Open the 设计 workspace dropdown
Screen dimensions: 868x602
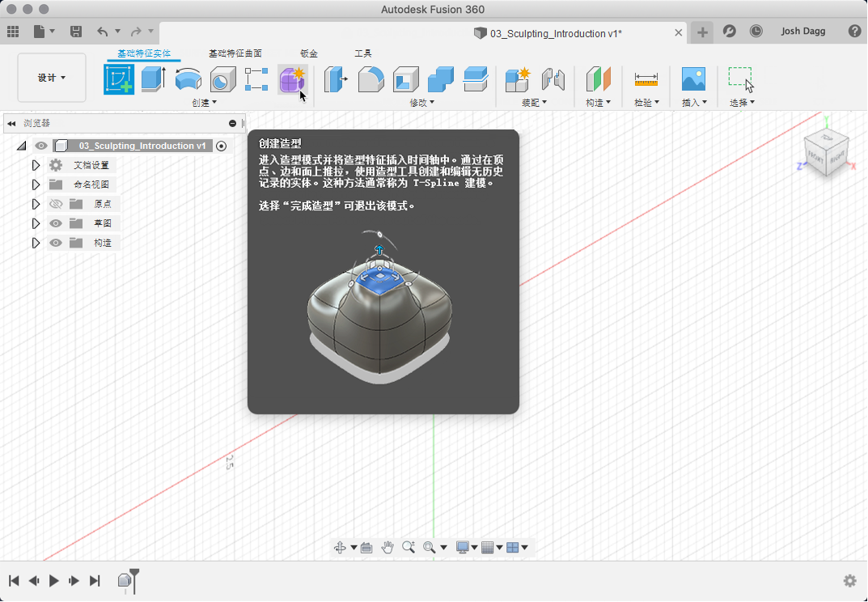[x=52, y=78]
